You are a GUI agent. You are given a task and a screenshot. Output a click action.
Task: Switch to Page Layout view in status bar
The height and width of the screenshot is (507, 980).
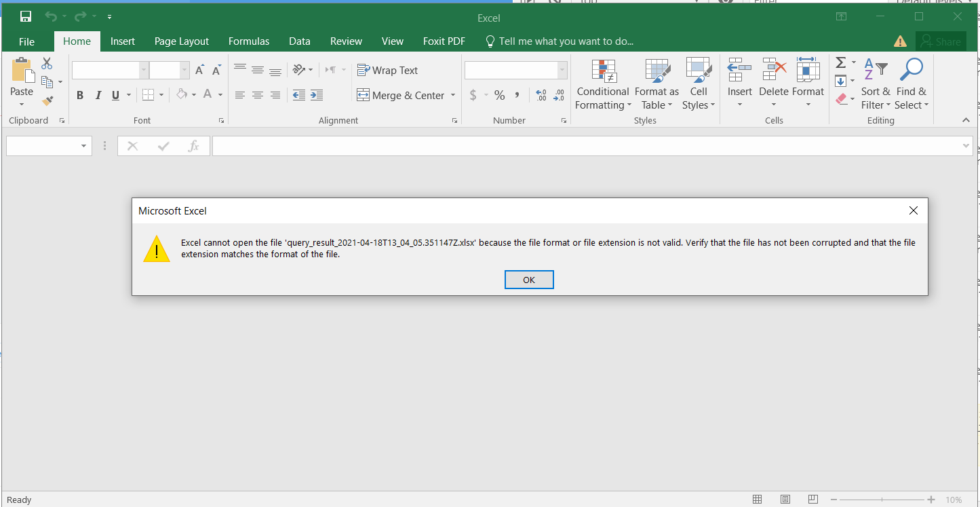pos(785,500)
